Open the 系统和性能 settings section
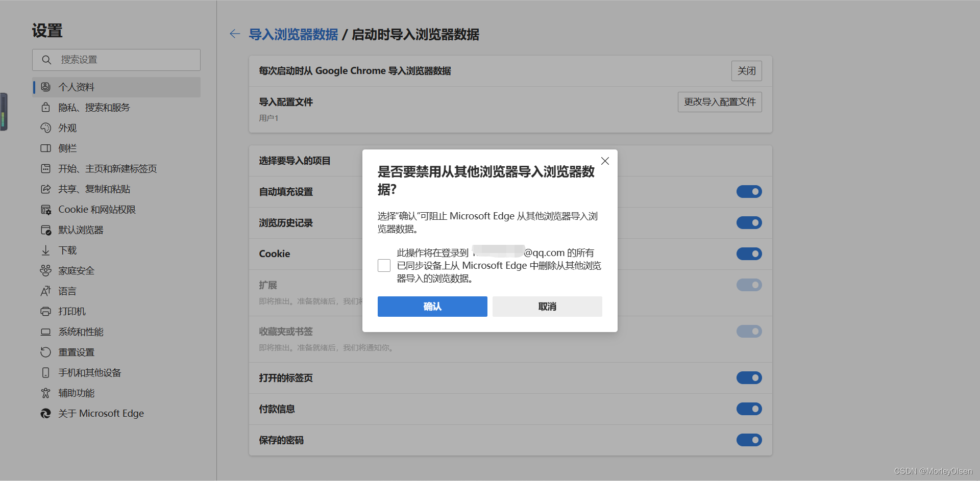Viewport: 980px width, 481px height. 116,332
